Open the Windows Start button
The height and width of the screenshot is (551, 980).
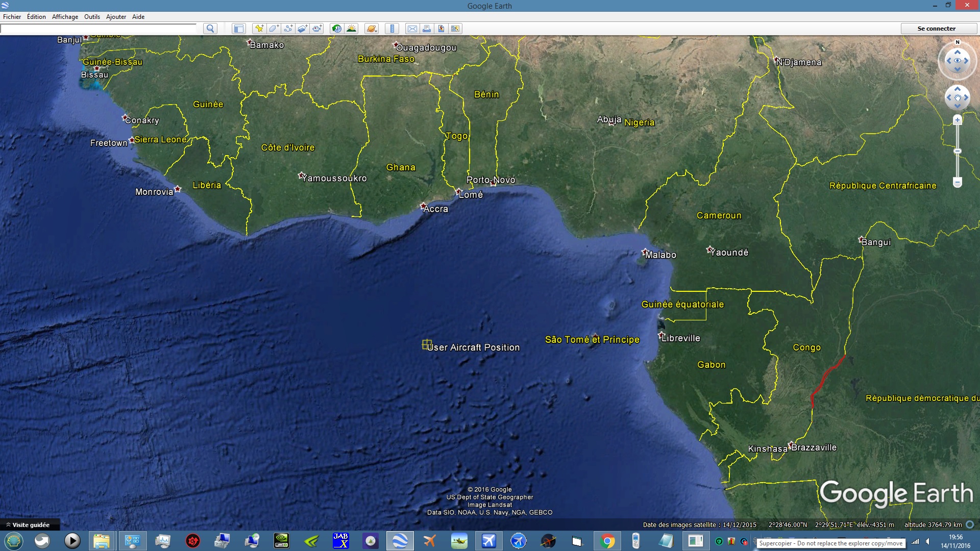(x=14, y=541)
